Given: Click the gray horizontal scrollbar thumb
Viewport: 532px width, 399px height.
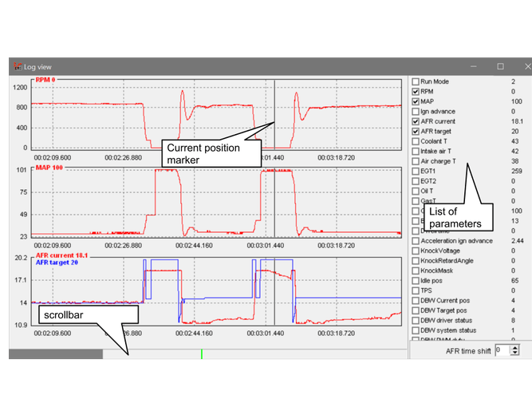Looking at the screenshot, I should [56, 354].
